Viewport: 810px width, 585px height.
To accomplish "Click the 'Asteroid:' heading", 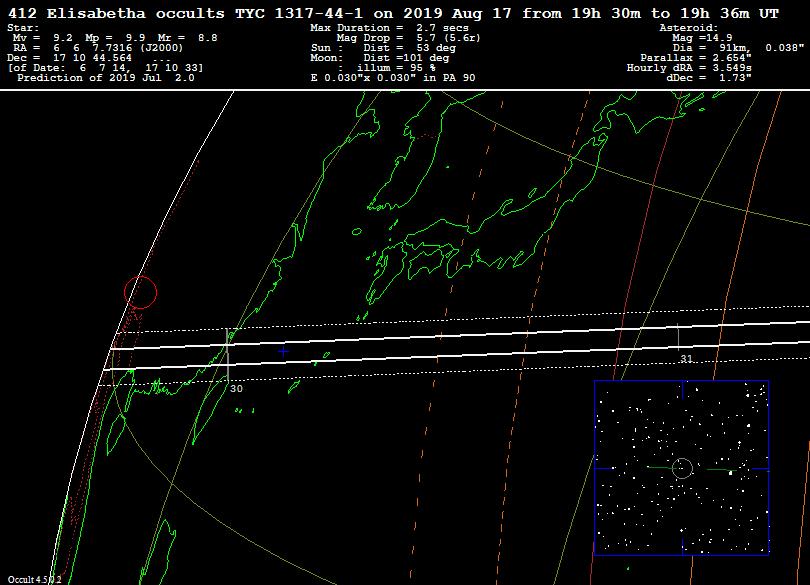I will click(x=689, y=28).
